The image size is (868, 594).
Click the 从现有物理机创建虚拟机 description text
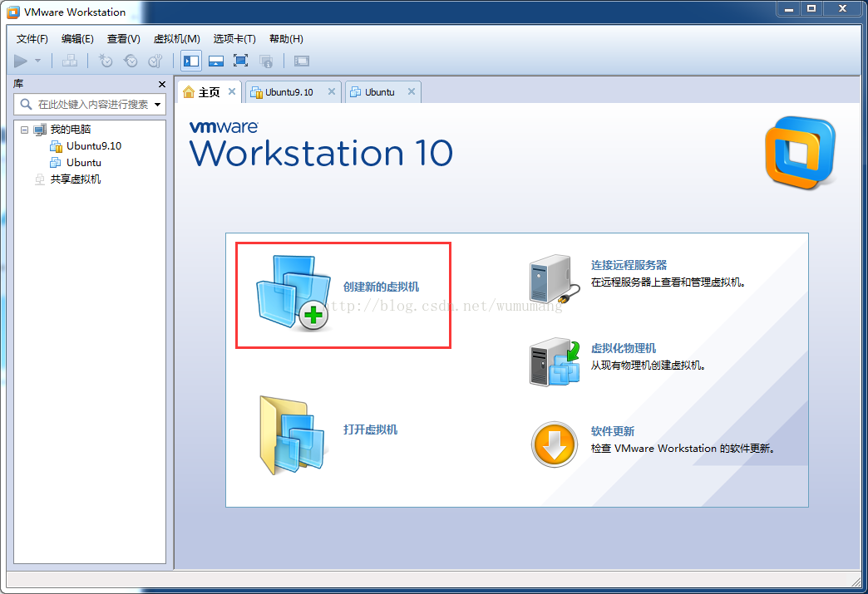[x=648, y=365]
